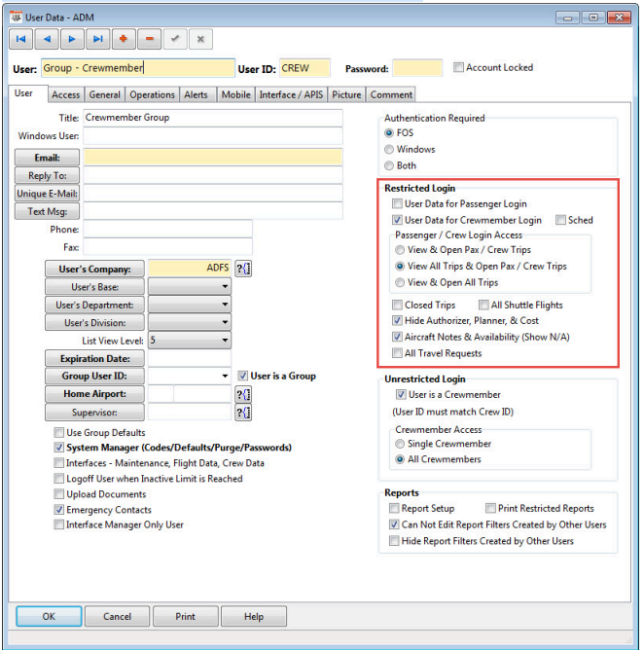Click the Expiration Date button

[94, 359]
